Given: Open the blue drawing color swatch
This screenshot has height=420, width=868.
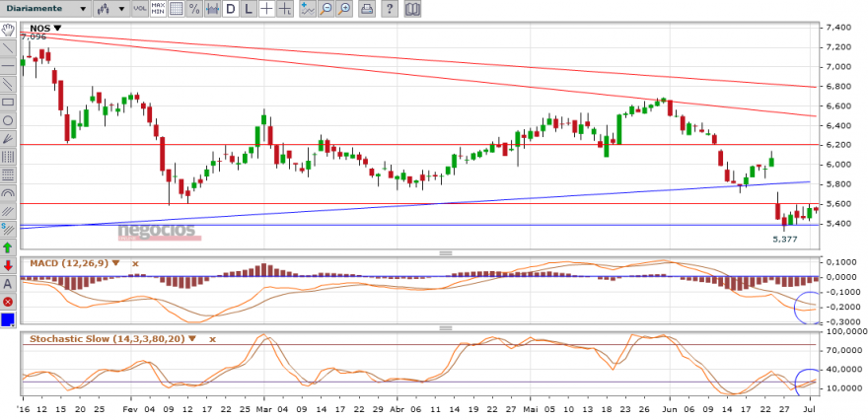Looking at the screenshot, I should [x=8, y=319].
